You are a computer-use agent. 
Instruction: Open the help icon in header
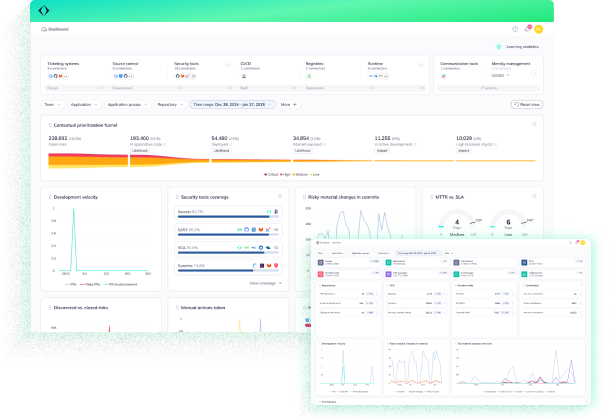click(515, 29)
